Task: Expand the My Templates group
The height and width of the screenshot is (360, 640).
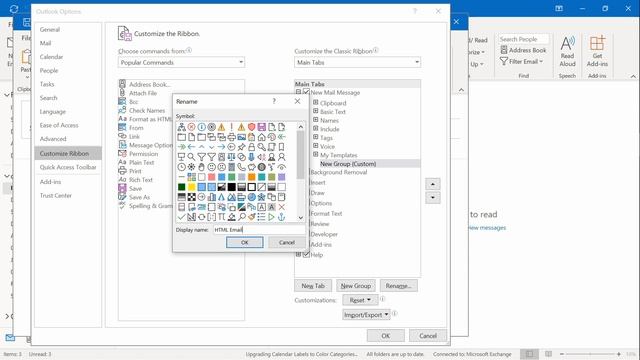Action: (x=316, y=154)
